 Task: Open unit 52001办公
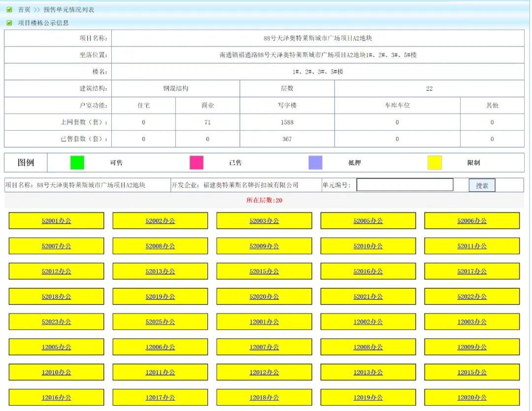click(56, 221)
